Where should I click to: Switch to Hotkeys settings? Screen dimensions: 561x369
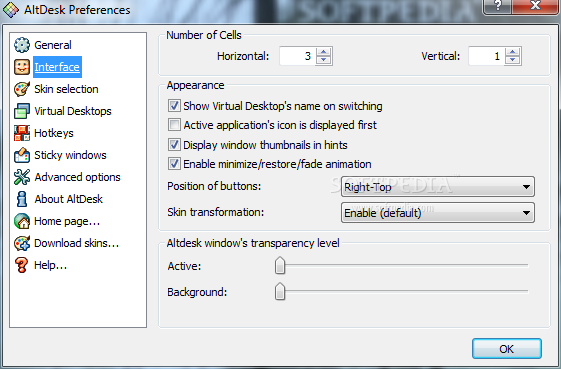point(54,133)
